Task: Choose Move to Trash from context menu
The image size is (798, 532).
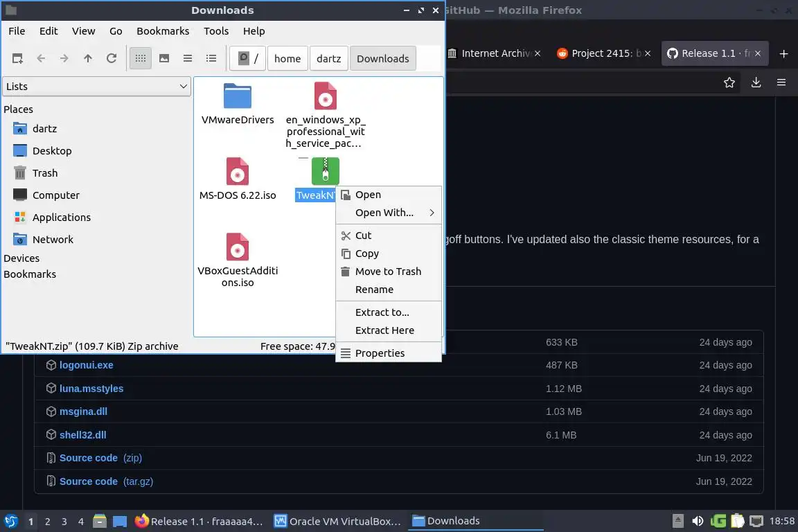Action: (x=389, y=272)
